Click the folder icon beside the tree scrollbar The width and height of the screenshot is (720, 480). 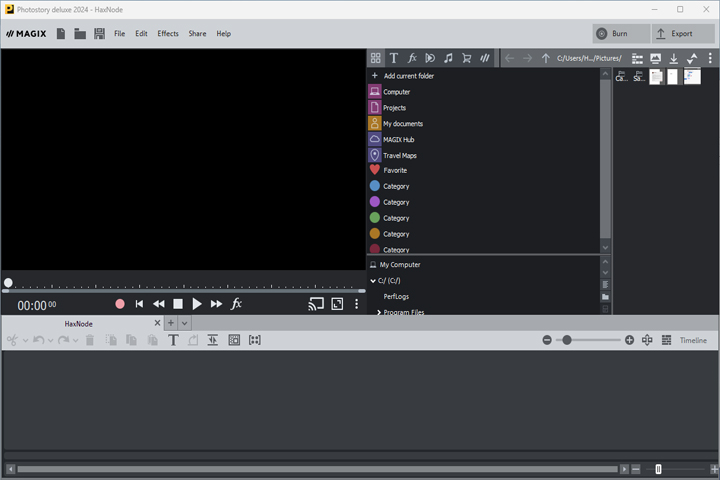[605, 297]
